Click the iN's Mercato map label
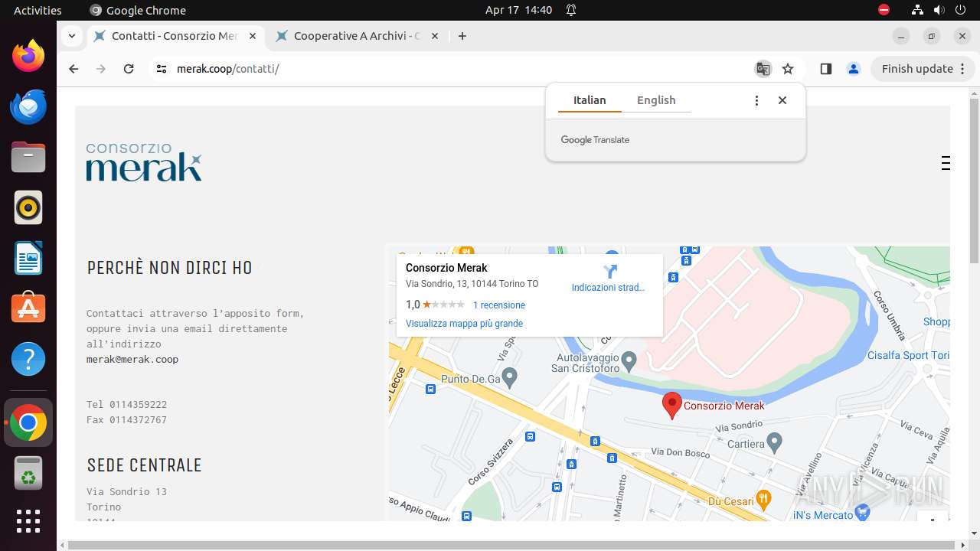Viewport: 980px width, 551px height. (x=823, y=515)
